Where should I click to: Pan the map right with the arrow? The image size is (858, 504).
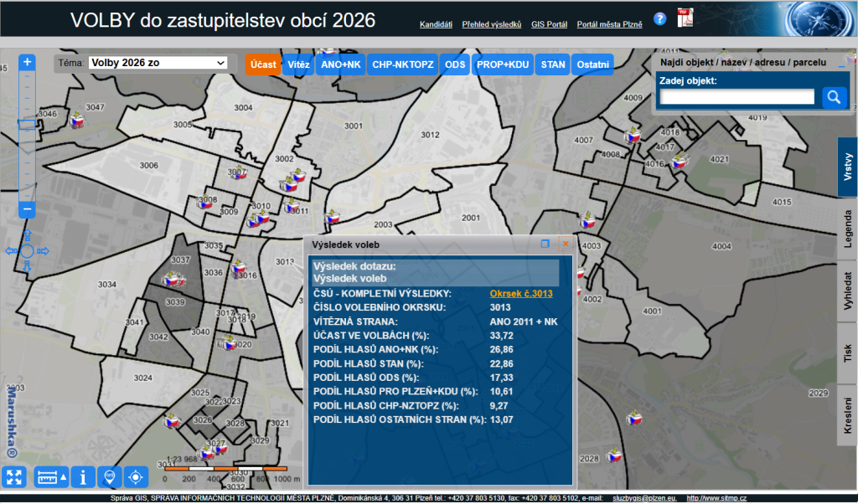[43, 251]
